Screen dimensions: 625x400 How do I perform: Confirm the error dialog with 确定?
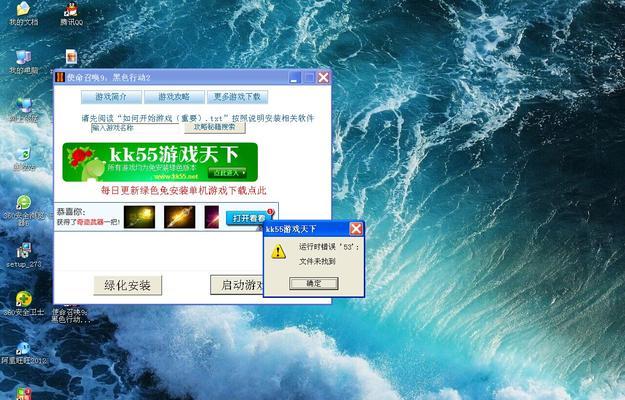pos(314,284)
